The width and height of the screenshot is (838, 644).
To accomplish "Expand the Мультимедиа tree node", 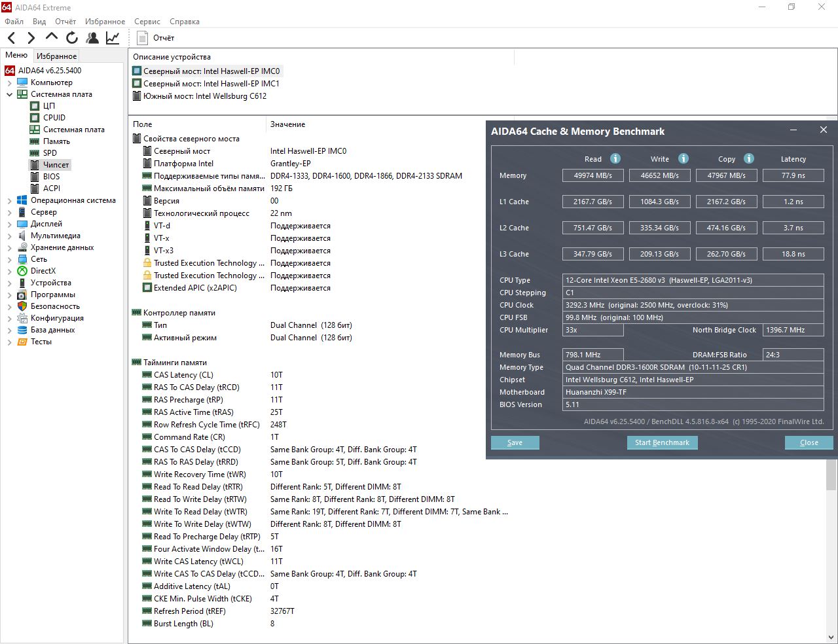I will pyautogui.click(x=9, y=236).
